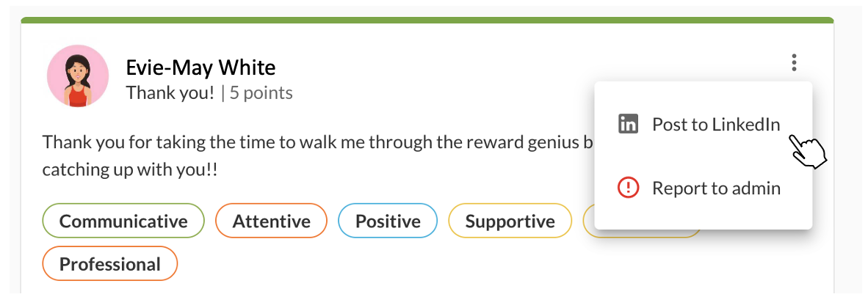Viewport: 868px width, 308px height.
Task: Click the green bar atop the card
Action: tap(427, 21)
